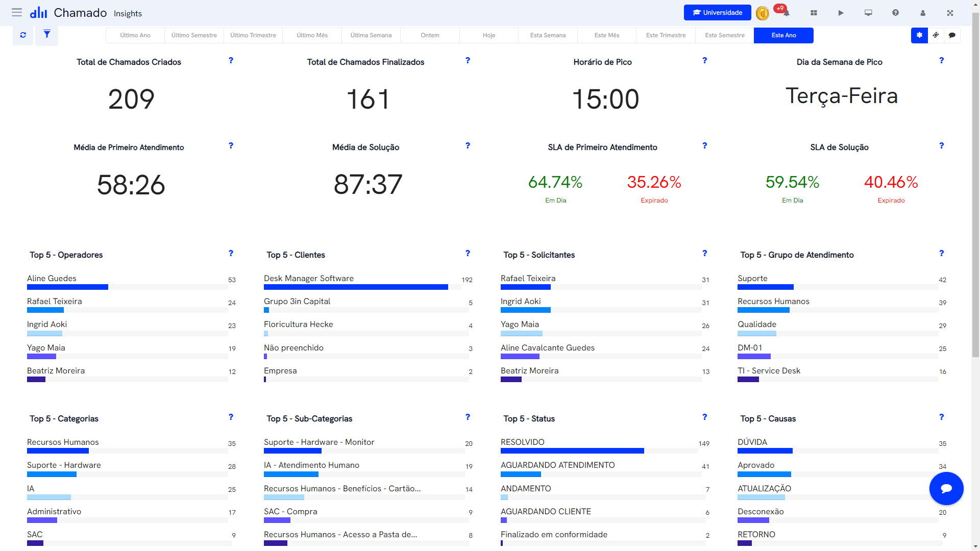Show help for Top 5 - Clientes
Viewport: 980px width, 551px height.
pos(468,253)
